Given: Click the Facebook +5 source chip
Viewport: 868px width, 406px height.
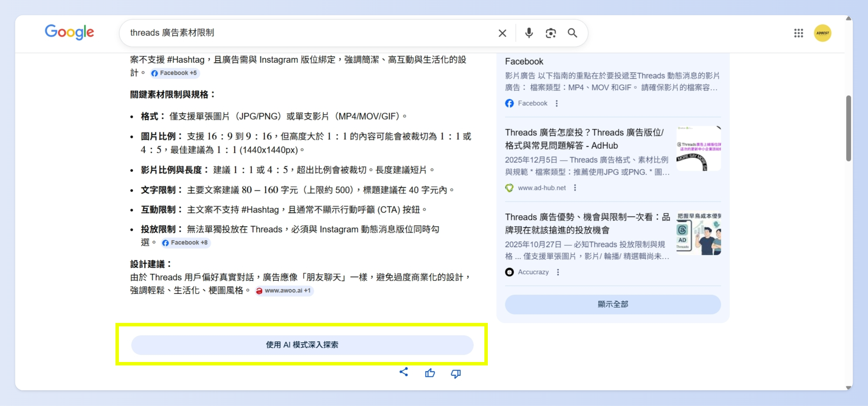Looking at the screenshot, I should tap(175, 73).
